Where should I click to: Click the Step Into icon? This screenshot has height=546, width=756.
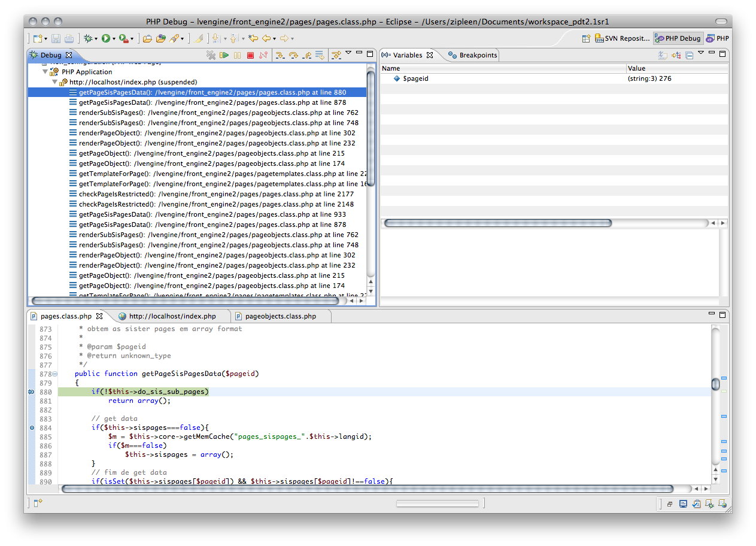[x=280, y=55]
